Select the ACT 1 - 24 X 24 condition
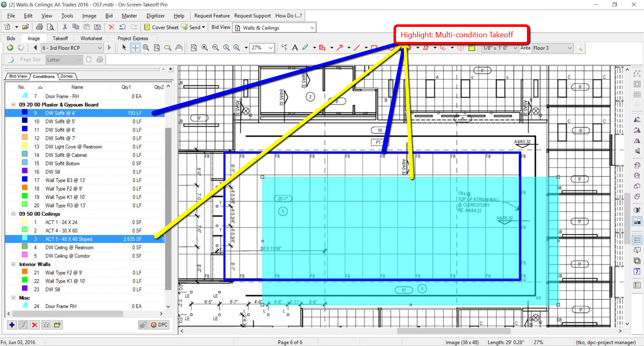The image size is (644, 346). 85,222
